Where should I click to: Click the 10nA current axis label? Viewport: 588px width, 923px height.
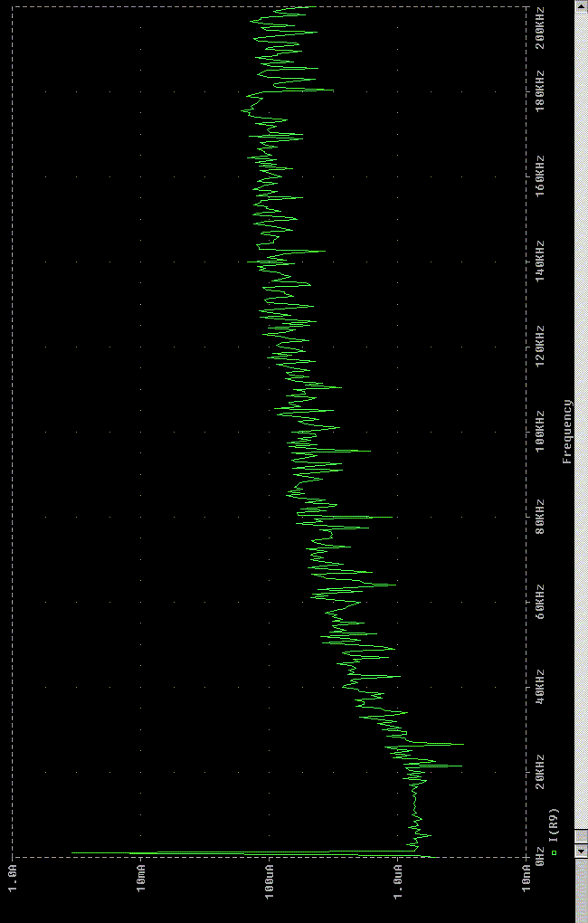(526, 880)
